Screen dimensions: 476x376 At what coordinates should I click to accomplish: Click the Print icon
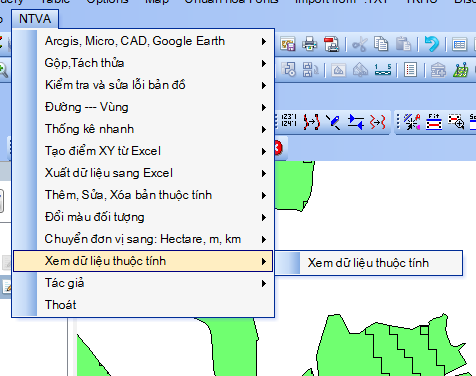[x=309, y=44]
